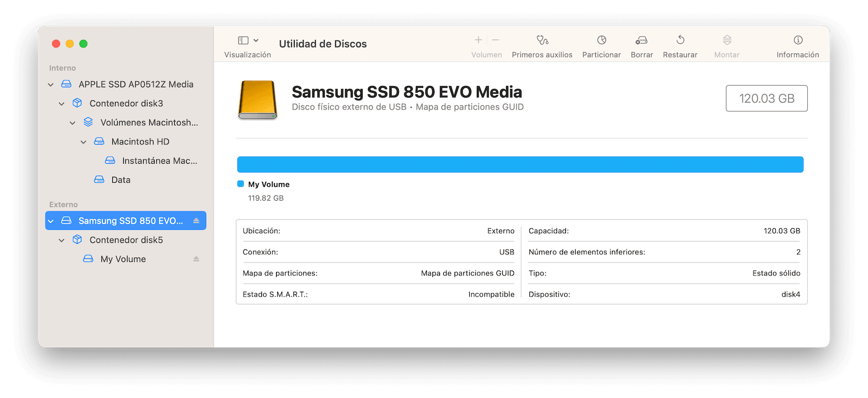The image size is (868, 398).
Task: Click the orange external drive icon
Action: point(258,99)
